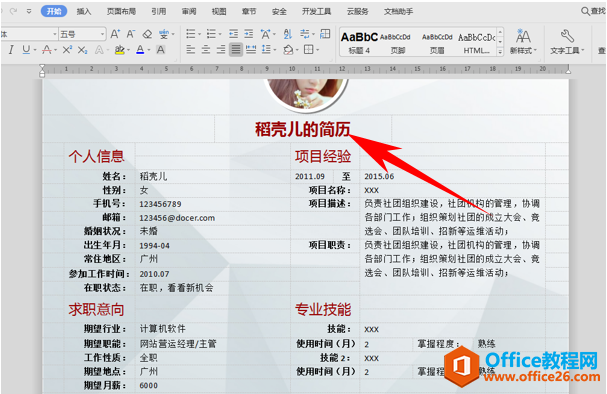Open the 审阅 tab
The image size is (607, 394).
[x=189, y=12]
